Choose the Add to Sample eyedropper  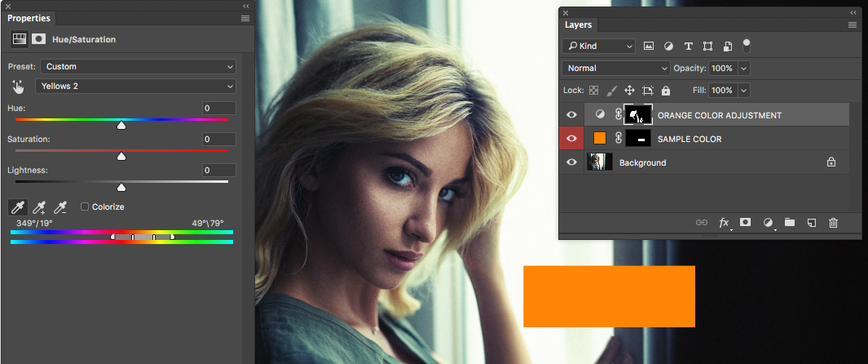[39, 207]
